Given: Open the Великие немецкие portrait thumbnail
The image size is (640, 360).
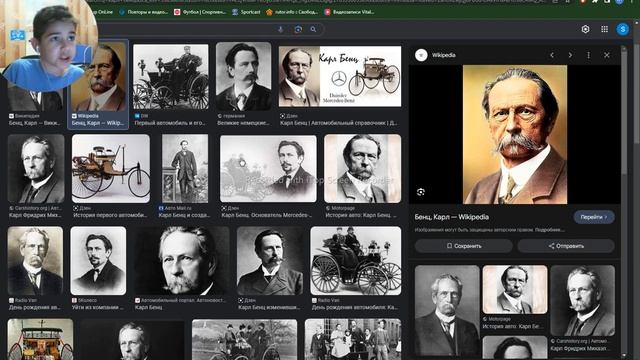Looking at the screenshot, I should [x=243, y=76].
